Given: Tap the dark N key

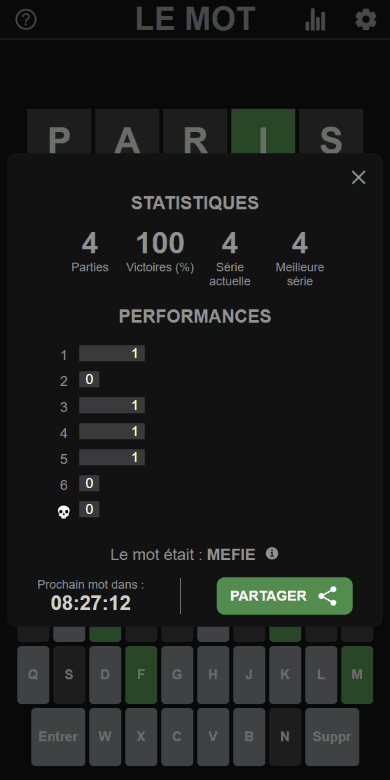Looking at the screenshot, I should pos(285,737).
